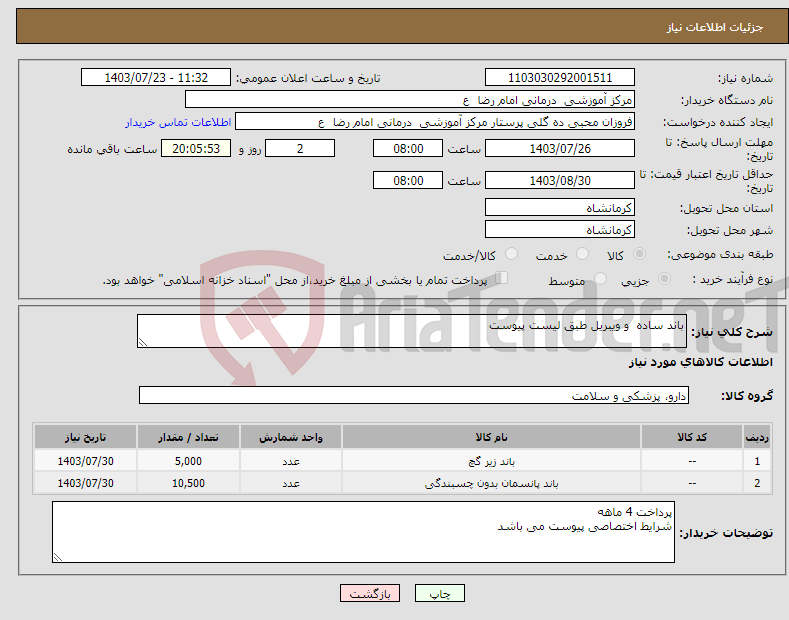Screen dimensions: 789x620
Task: Click the need number field 1103030292001511
Action: click(560, 78)
